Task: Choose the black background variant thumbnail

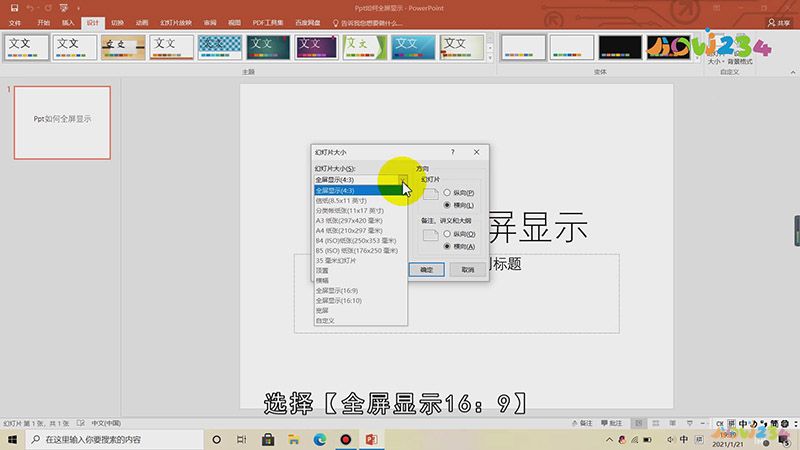Action: point(620,47)
